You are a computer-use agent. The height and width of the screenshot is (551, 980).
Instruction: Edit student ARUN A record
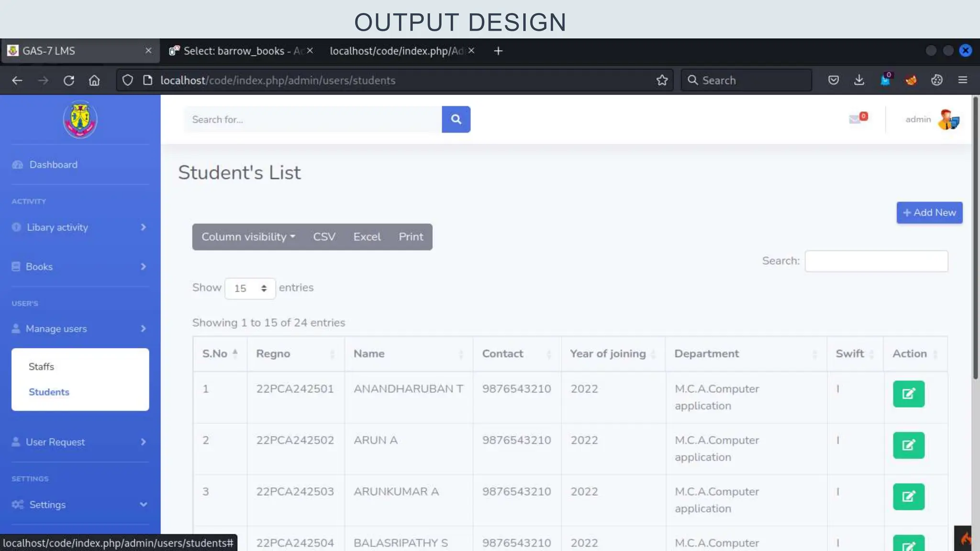[x=908, y=445]
